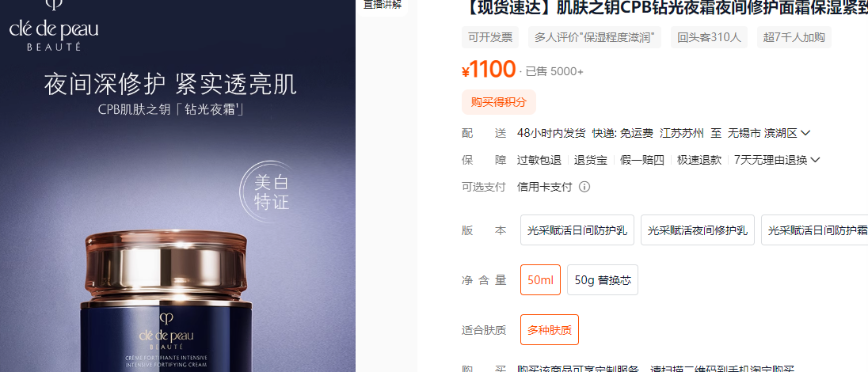Click the 回头客310人 tag
This screenshot has width=868, height=372.
click(709, 37)
